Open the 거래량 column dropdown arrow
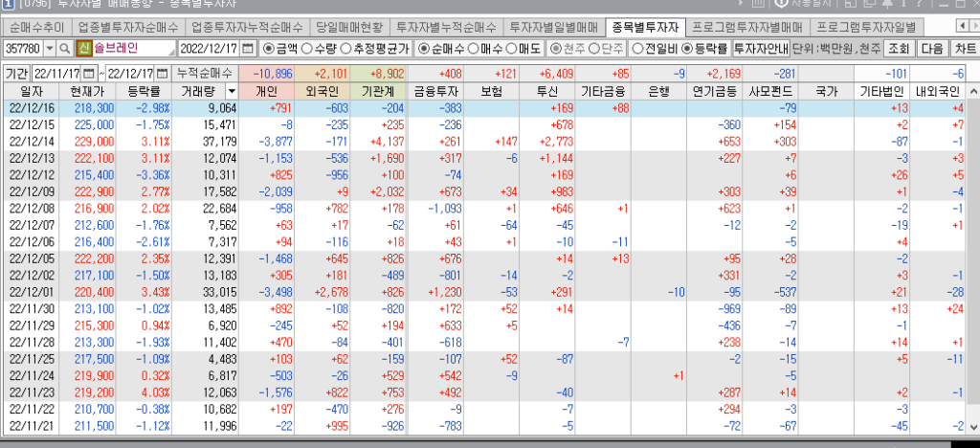Viewport: 980px width, 448px height. point(231,91)
